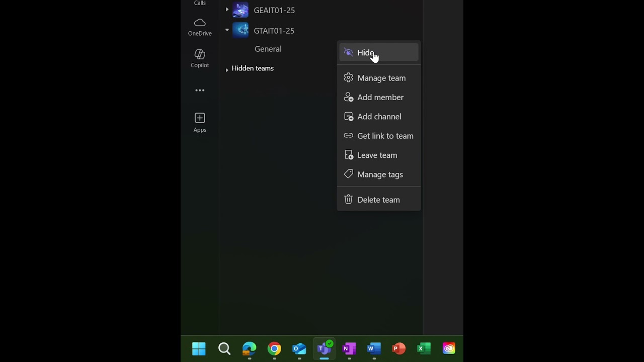Select the GEAIT01-25 team avatar
644x362 pixels.
(240, 10)
